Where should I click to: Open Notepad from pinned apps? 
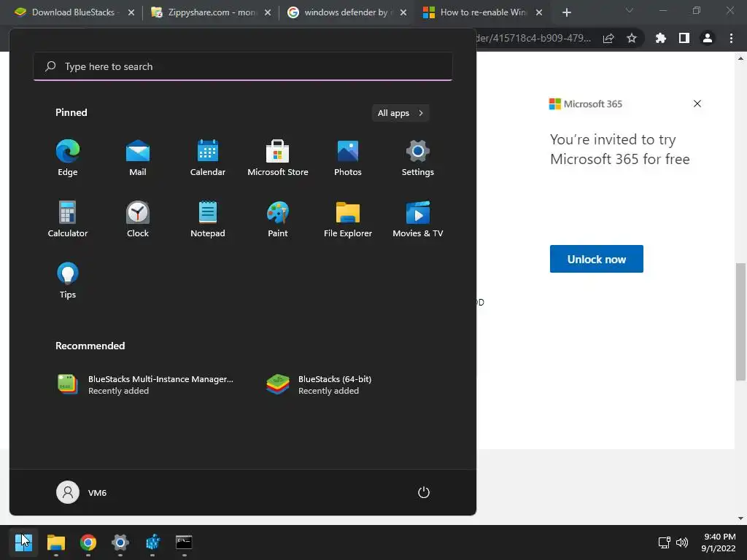pyautogui.click(x=208, y=219)
